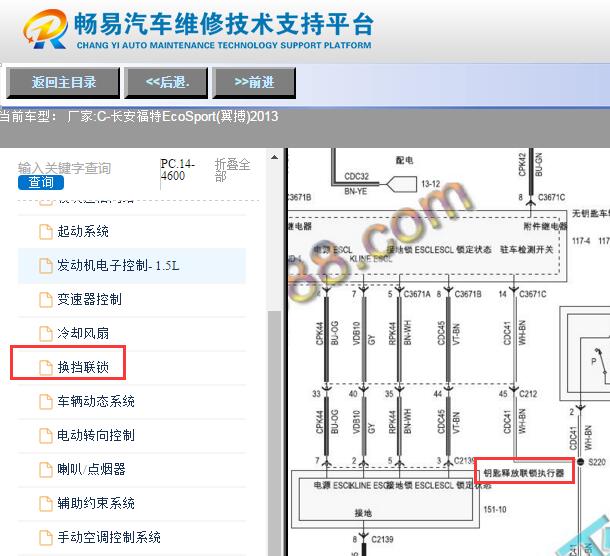Click the document icon beside 电动转向控制
The height and width of the screenshot is (556, 610).
click(x=46, y=436)
